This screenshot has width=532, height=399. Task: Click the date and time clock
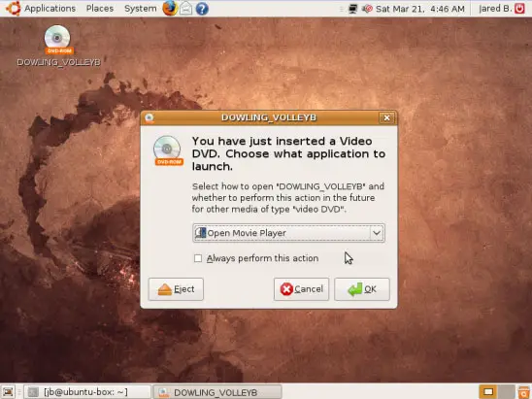(x=420, y=9)
